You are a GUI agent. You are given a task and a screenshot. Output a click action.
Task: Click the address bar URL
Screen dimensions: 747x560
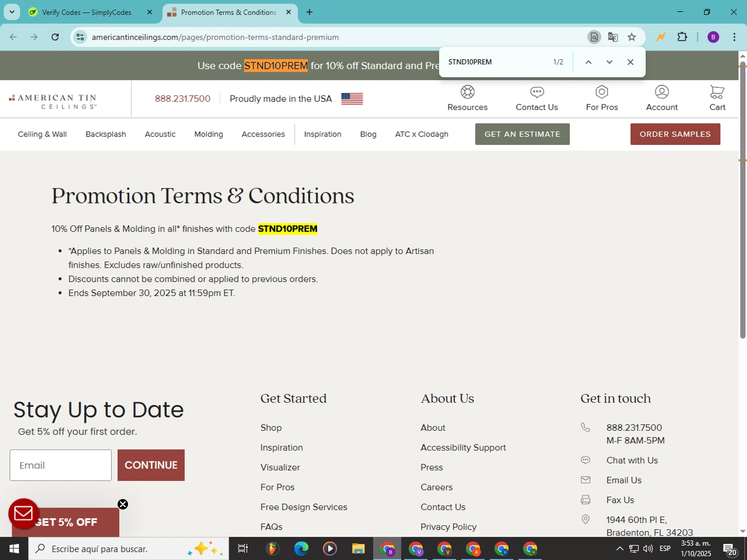[x=215, y=37]
